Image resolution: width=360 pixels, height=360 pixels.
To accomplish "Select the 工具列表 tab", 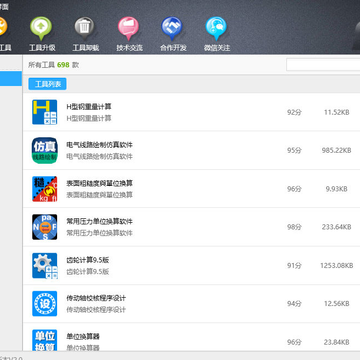I will 47,84.
